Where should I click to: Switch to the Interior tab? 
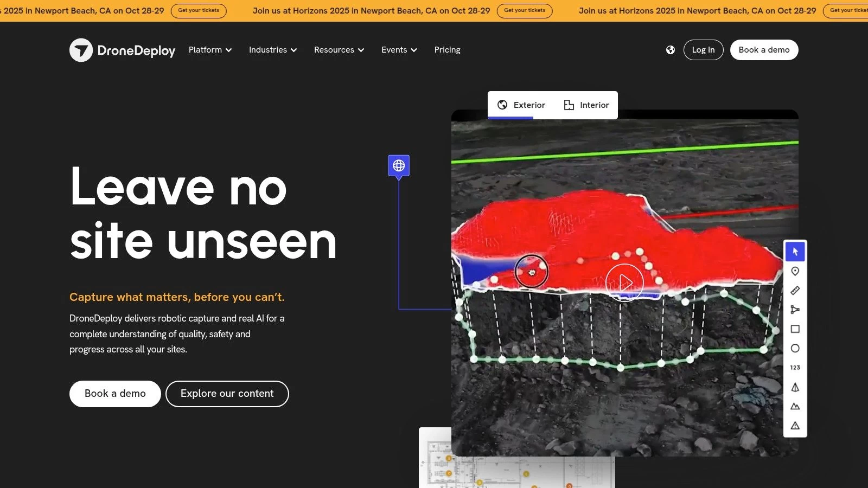[x=586, y=105]
